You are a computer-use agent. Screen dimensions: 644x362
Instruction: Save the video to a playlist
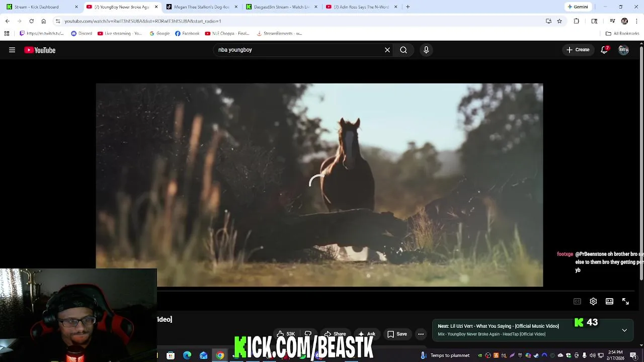click(x=397, y=334)
